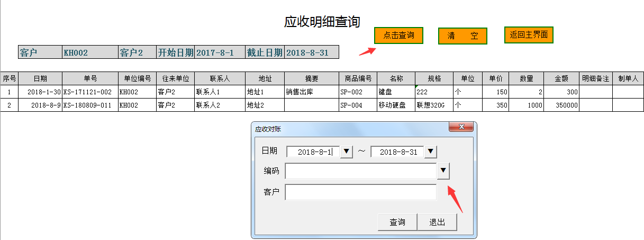Screen dimensions: 644x240
Task: Click 查询 in the 应收对账 dialog
Action: 397,222
